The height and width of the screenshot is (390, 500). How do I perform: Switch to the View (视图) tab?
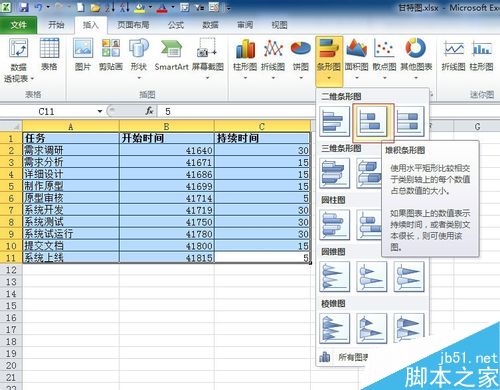279,25
